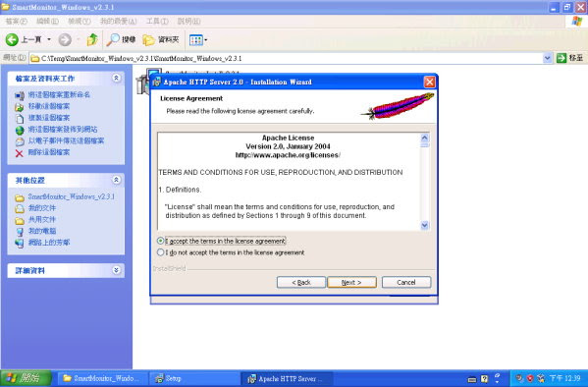Click Move this file task icon
The width and height of the screenshot is (588, 387).
tap(20, 107)
